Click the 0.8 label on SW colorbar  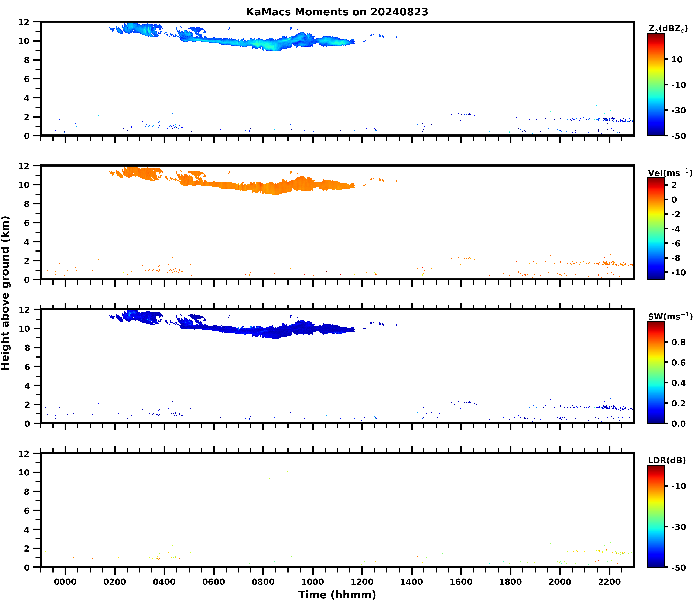(x=678, y=342)
